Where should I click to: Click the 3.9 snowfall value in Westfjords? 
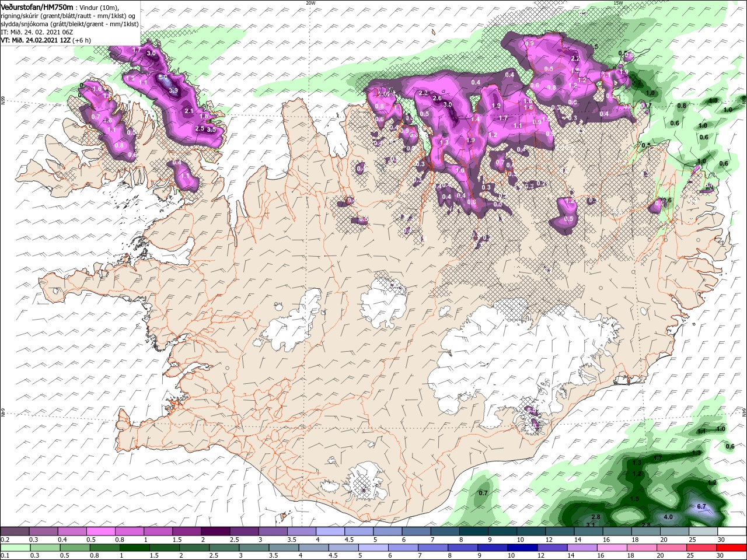(173, 90)
